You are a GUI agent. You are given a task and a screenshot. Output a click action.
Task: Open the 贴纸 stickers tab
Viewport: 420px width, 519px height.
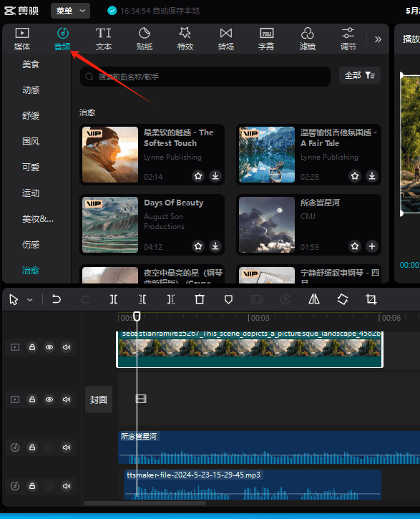click(145, 39)
